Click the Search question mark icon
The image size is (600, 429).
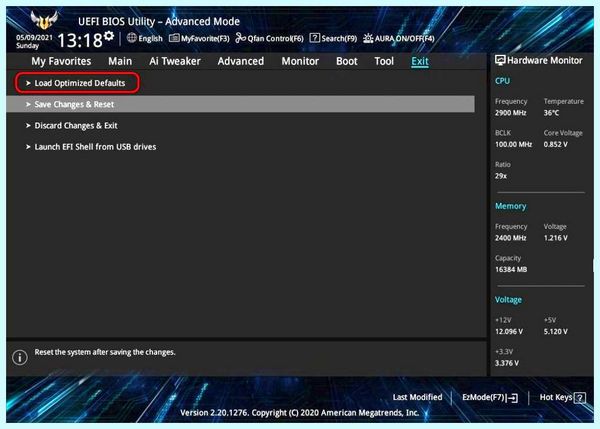click(315, 38)
